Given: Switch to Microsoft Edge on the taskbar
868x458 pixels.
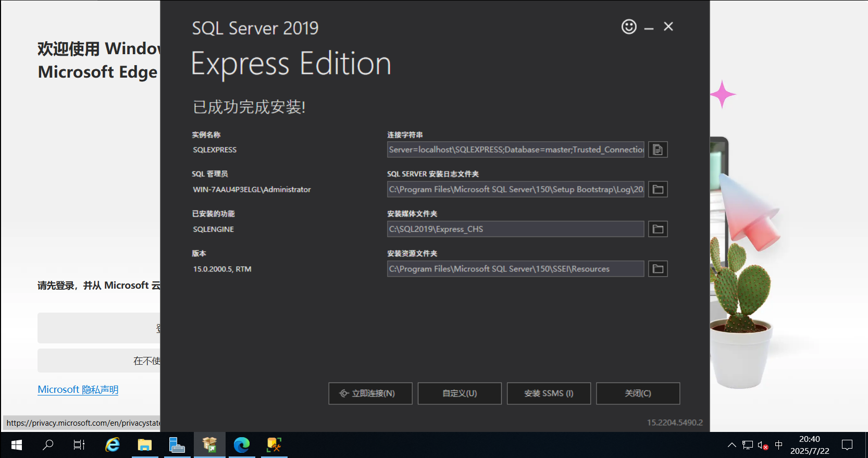Looking at the screenshot, I should (242, 445).
